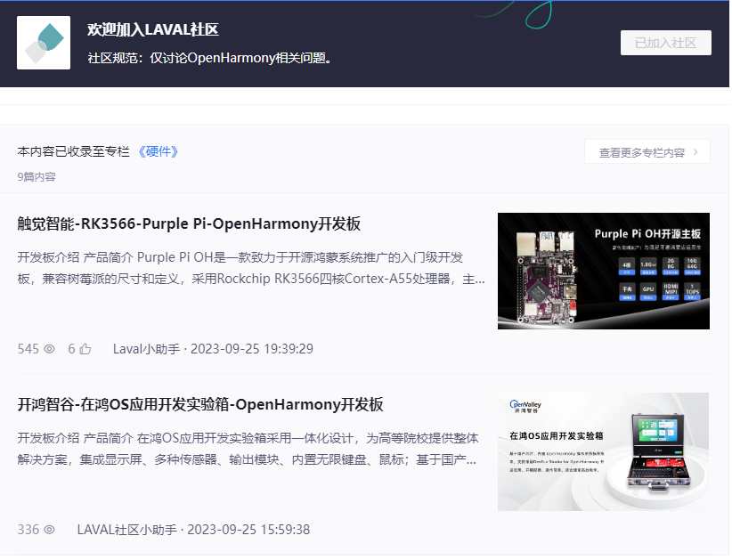Screen dimensions: 732x560
Task: Click the 欢迎加入LAVAL社区 banner title
Action: click(153, 29)
